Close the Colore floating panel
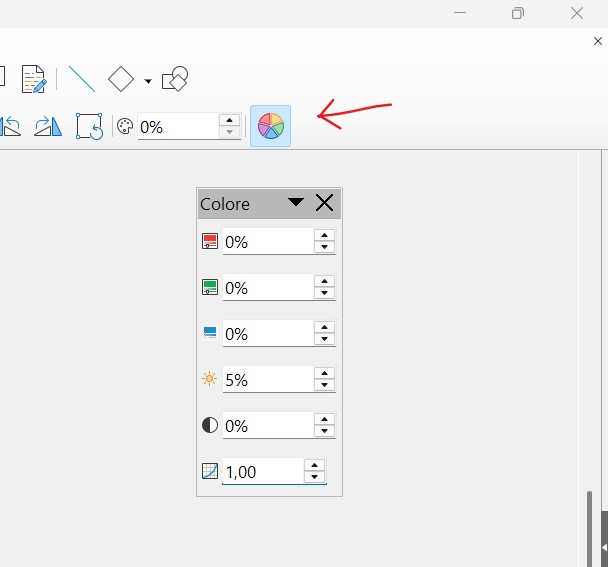 coord(324,202)
